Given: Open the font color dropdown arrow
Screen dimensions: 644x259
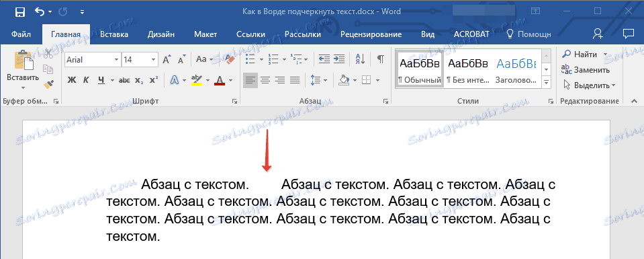Looking at the screenshot, I should pyautogui.click(x=230, y=80).
